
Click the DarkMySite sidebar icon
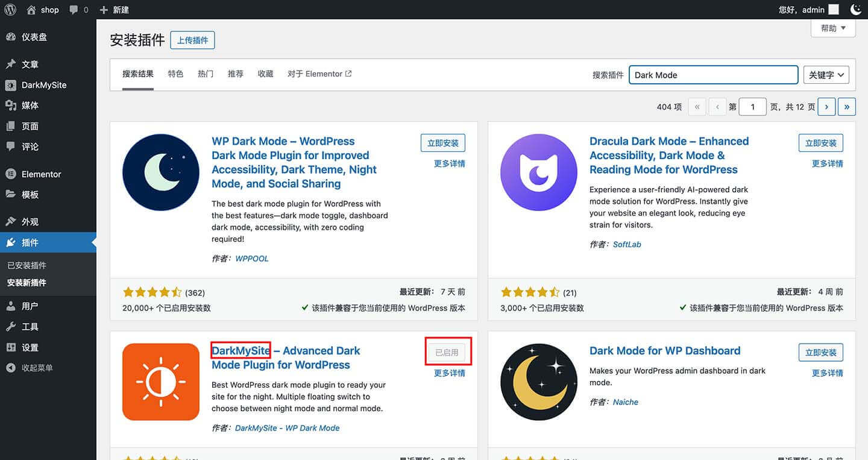pyautogui.click(x=11, y=85)
